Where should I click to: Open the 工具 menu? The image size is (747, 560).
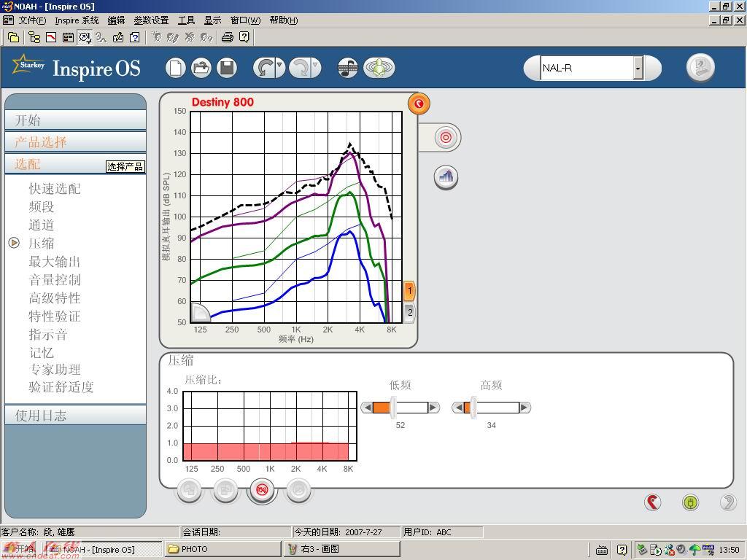(x=186, y=20)
